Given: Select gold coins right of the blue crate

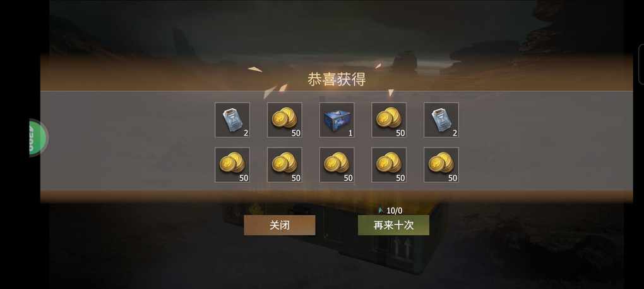Looking at the screenshot, I should click(389, 120).
